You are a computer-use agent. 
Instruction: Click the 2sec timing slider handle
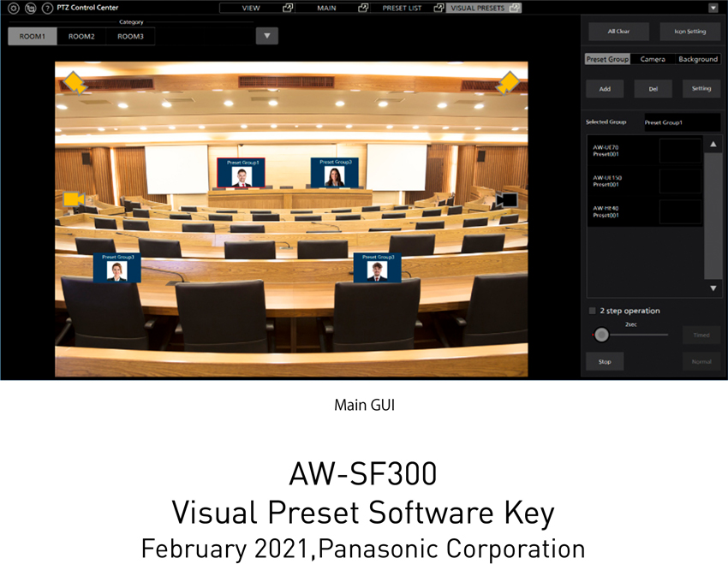click(x=601, y=335)
